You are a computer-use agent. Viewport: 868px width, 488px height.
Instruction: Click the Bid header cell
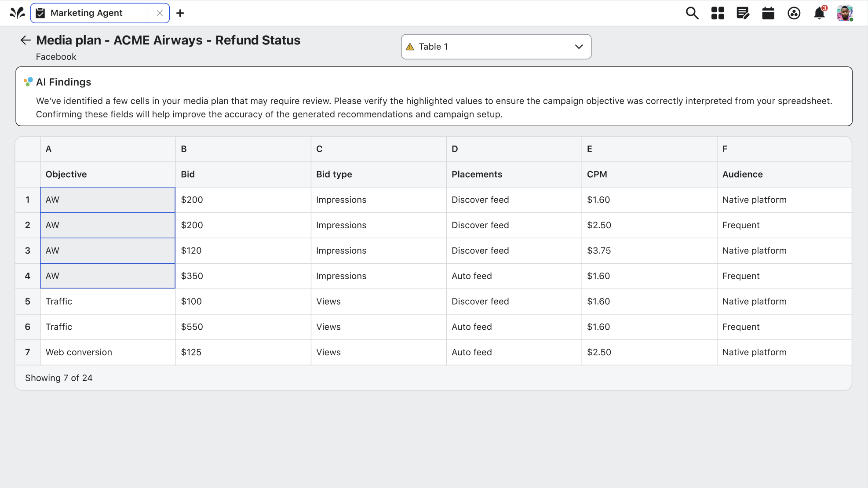[x=243, y=175]
